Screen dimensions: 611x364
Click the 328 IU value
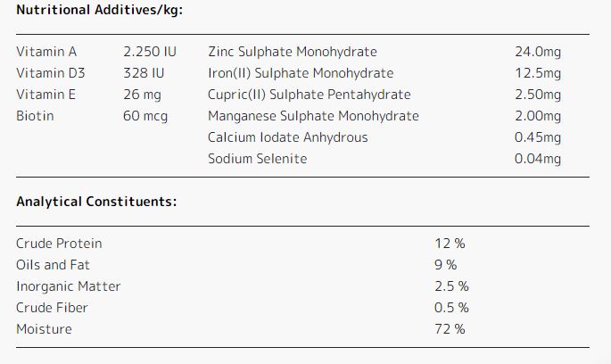144,73
